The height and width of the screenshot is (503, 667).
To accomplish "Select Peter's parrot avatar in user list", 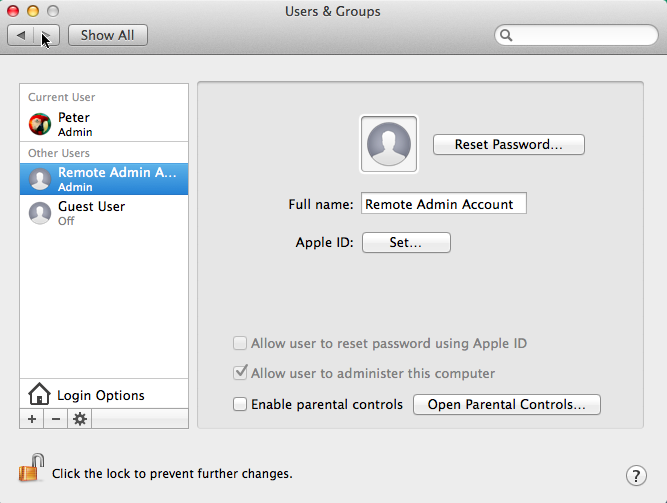I will coord(40,124).
